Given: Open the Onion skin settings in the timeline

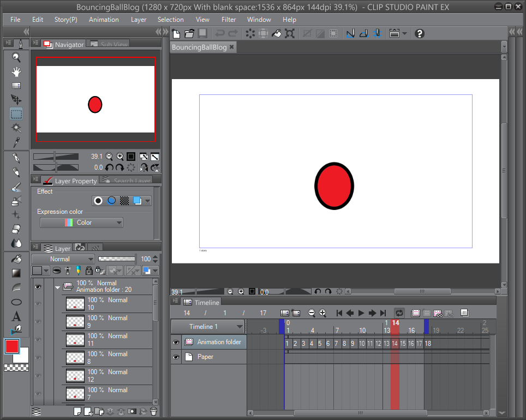Looking at the screenshot, I should [465, 313].
